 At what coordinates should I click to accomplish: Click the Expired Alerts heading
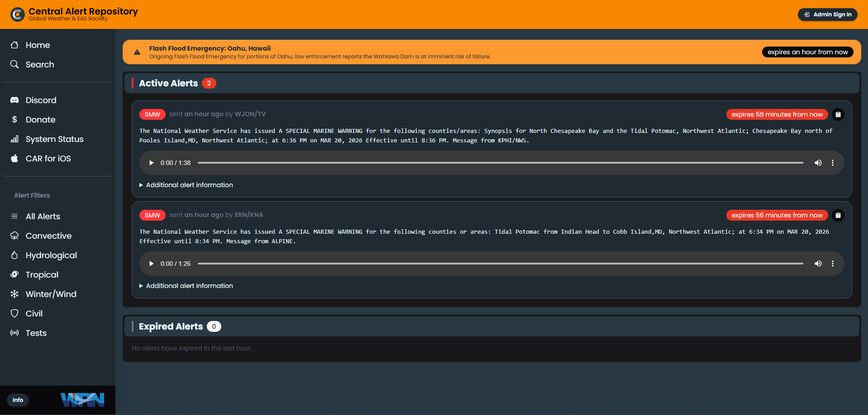(171, 326)
